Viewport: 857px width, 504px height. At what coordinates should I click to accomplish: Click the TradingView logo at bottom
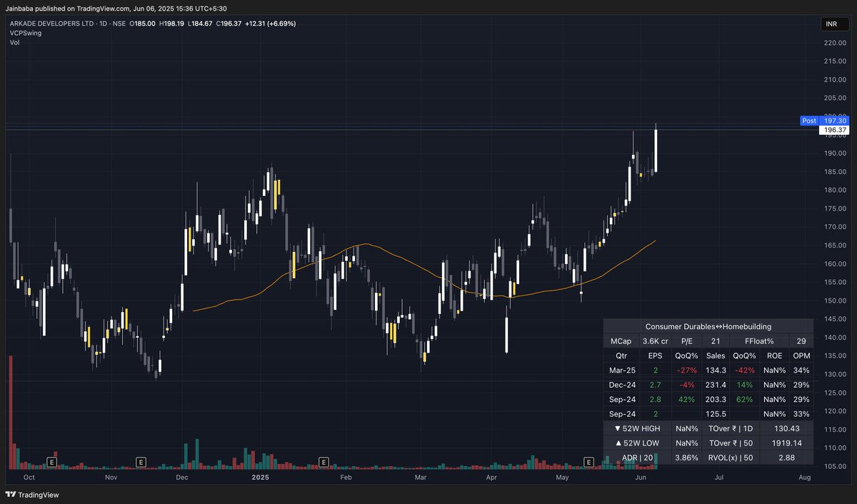[x=32, y=495]
